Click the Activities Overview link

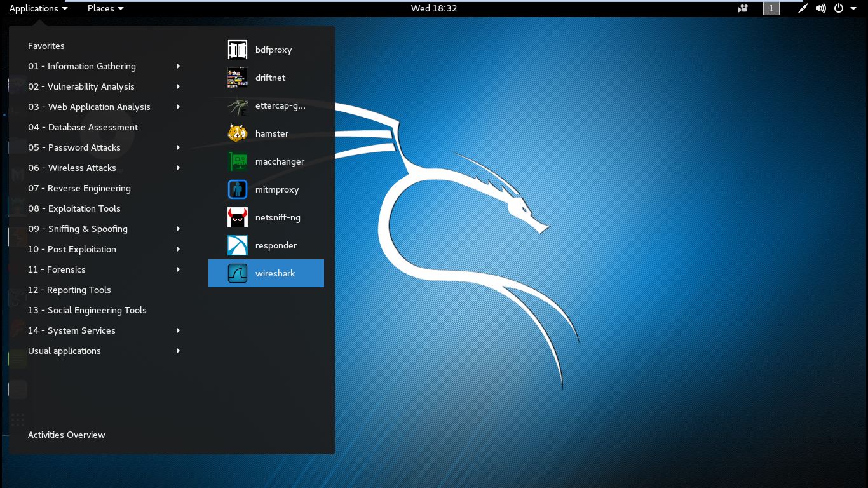coord(66,435)
